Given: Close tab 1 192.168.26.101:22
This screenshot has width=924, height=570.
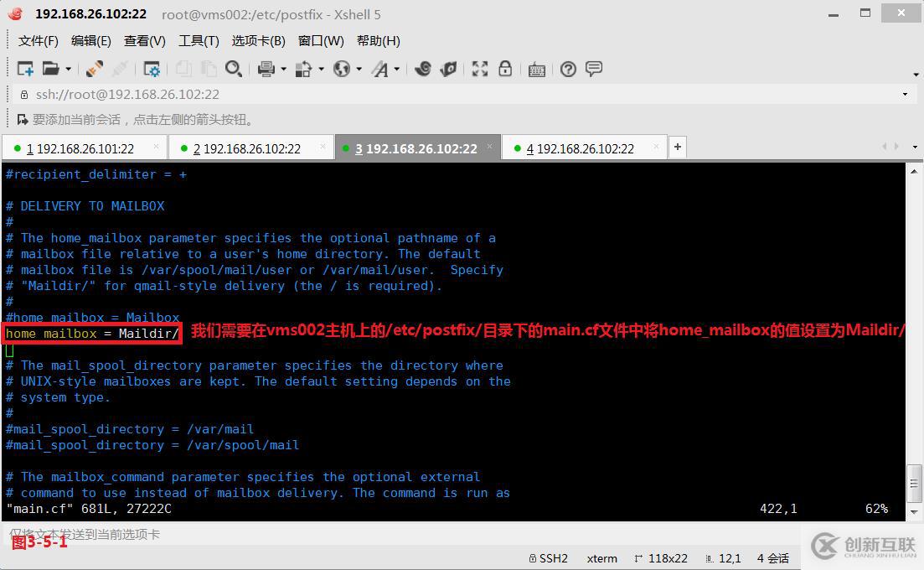Looking at the screenshot, I should click(156, 146).
